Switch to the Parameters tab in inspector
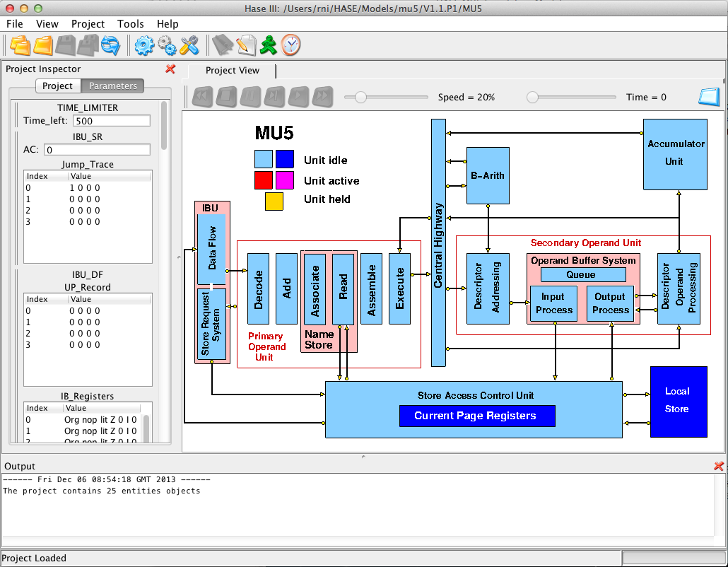 [x=113, y=86]
